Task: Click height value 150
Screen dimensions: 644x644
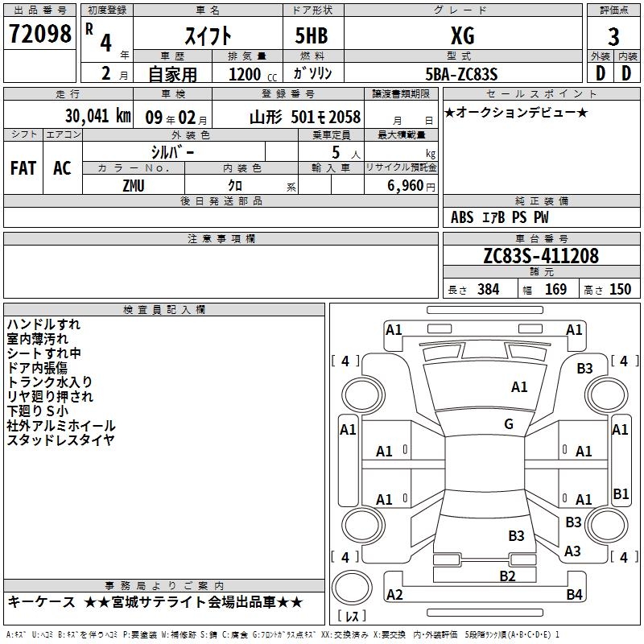Action: [x=620, y=289]
